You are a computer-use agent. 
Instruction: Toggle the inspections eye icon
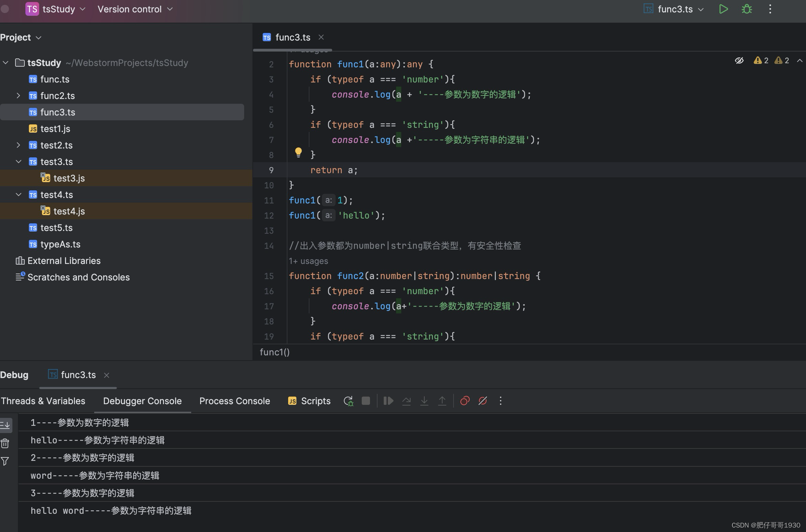739,60
